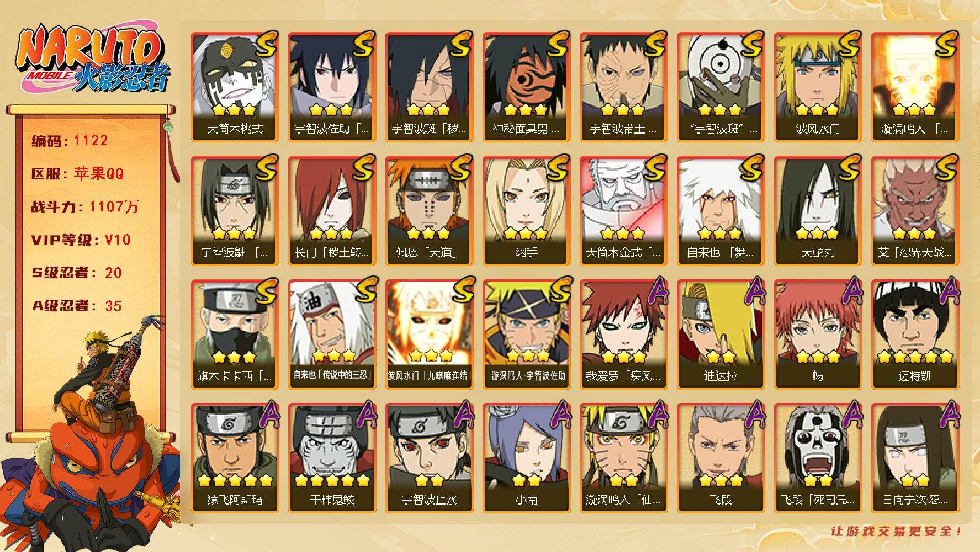Choose the 飞段 ninja card
Screen dimensions: 980x552
pyautogui.click(x=721, y=458)
